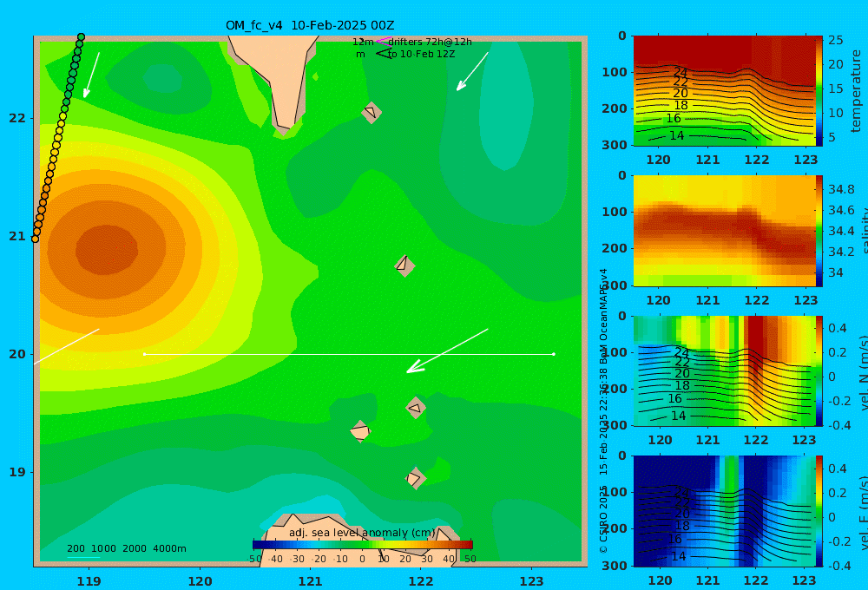Image resolution: width=868 pixels, height=590 pixels.
Task: Click the '14' contour label in the temperature panel
Action: point(676,135)
